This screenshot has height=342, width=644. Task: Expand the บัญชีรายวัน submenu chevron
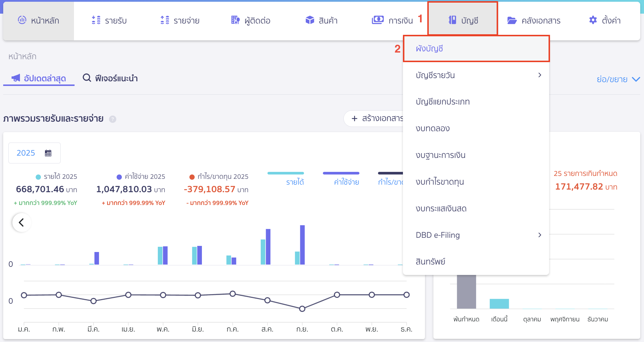tap(540, 75)
